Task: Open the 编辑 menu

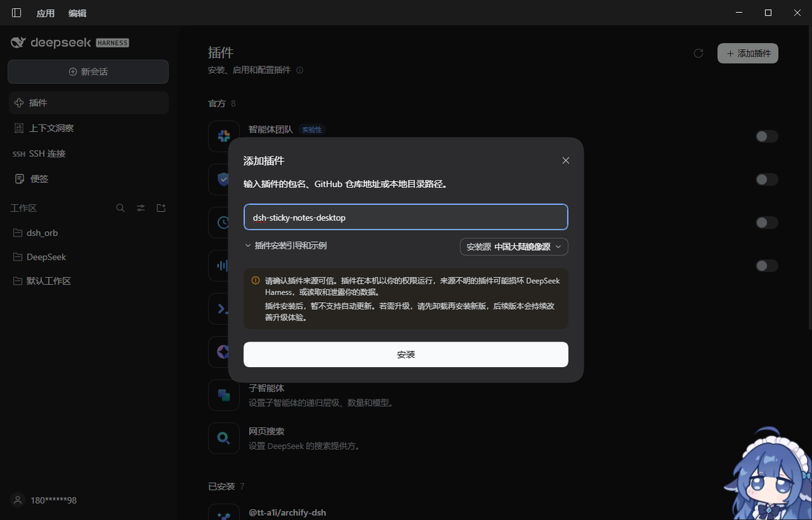Action: [x=77, y=13]
